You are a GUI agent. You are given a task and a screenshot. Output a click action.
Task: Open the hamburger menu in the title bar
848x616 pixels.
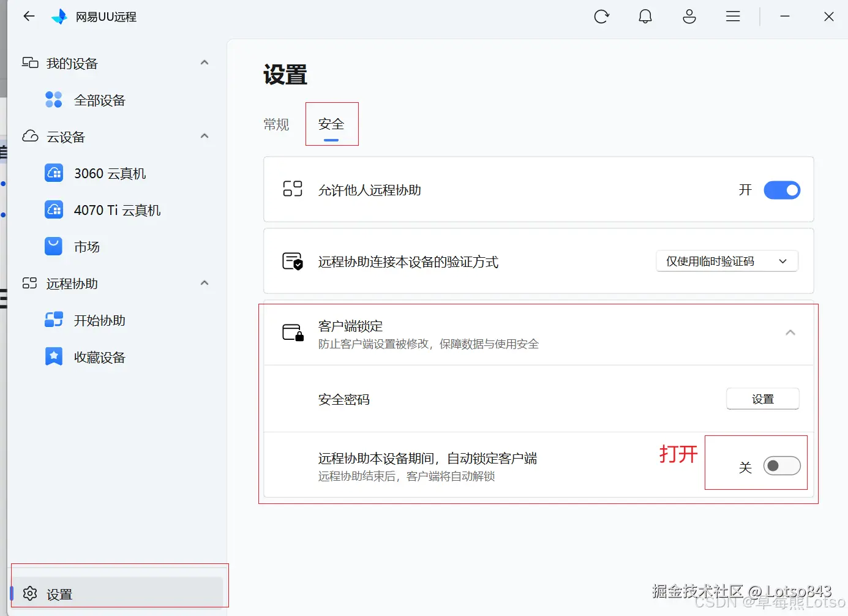coord(733,17)
